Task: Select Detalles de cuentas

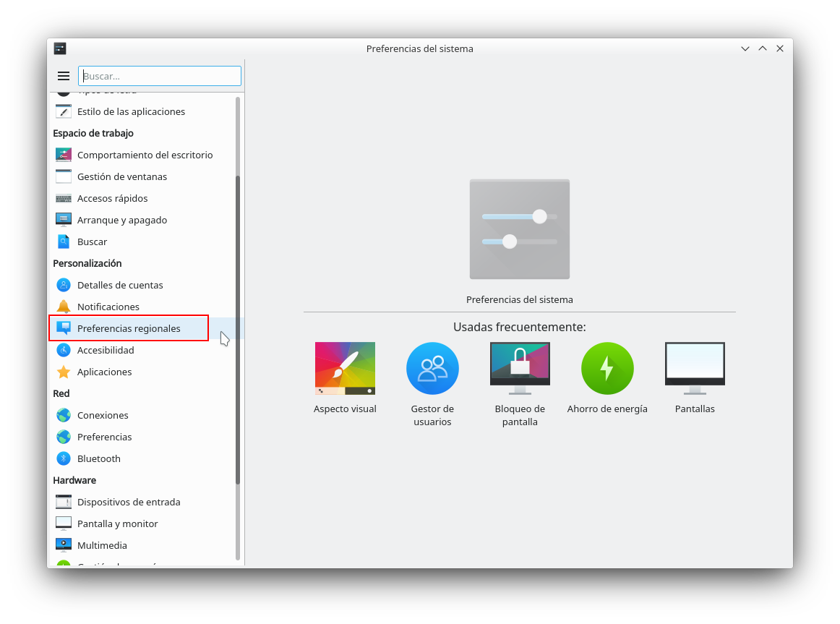Action: tap(120, 285)
